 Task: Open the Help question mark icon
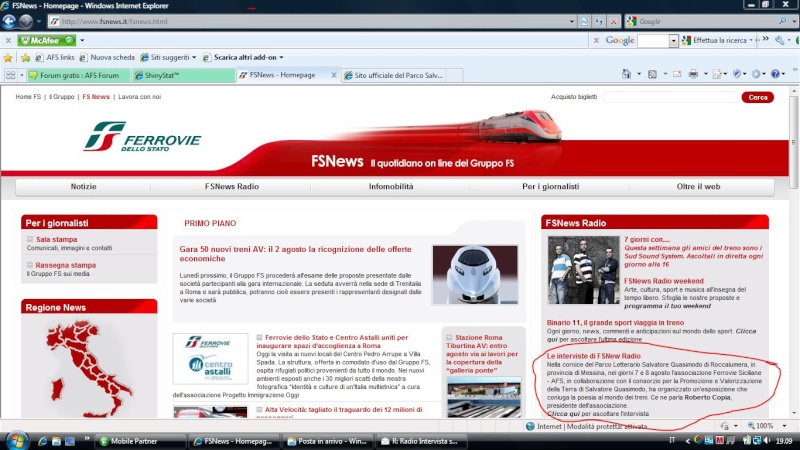click(x=776, y=74)
